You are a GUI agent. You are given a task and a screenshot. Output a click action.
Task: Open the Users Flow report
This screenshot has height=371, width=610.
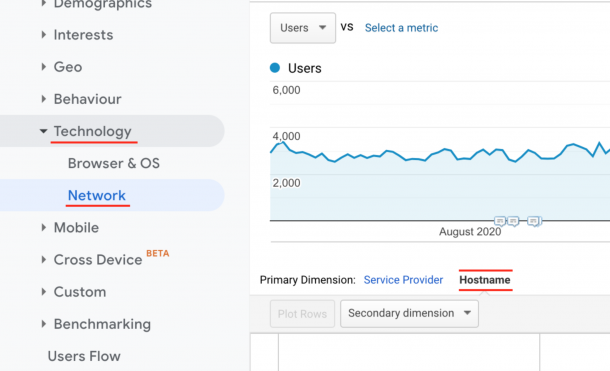tap(84, 356)
